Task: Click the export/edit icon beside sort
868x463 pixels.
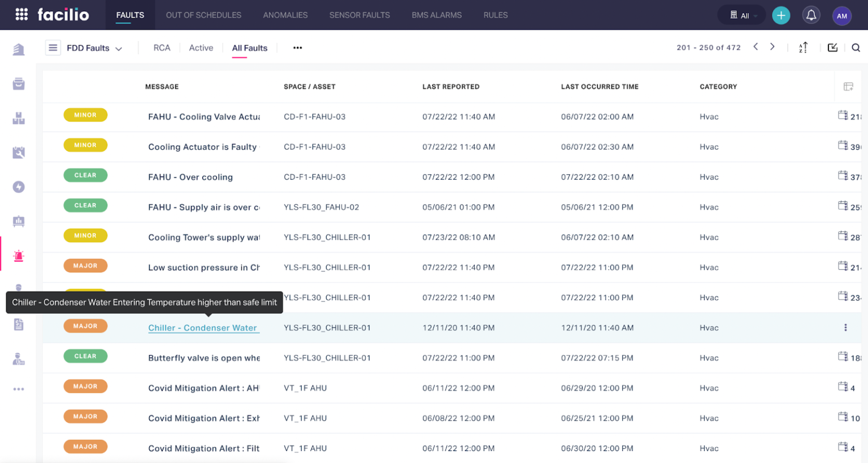Action: click(x=832, y=47)
